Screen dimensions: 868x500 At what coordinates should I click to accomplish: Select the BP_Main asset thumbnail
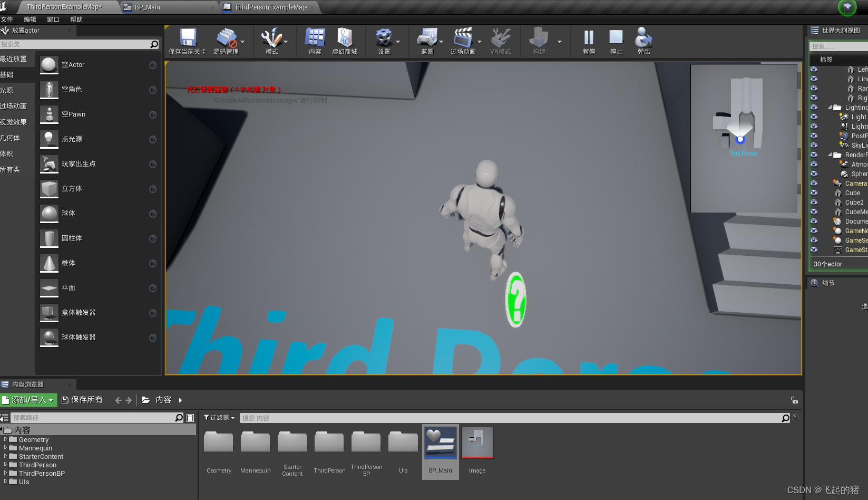(x=441, y=443)
